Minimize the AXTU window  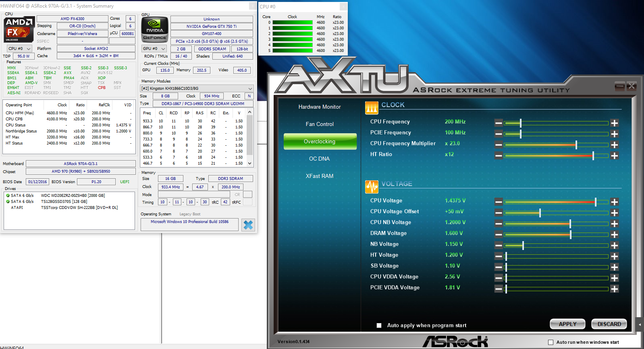click(x=620, y=86)
